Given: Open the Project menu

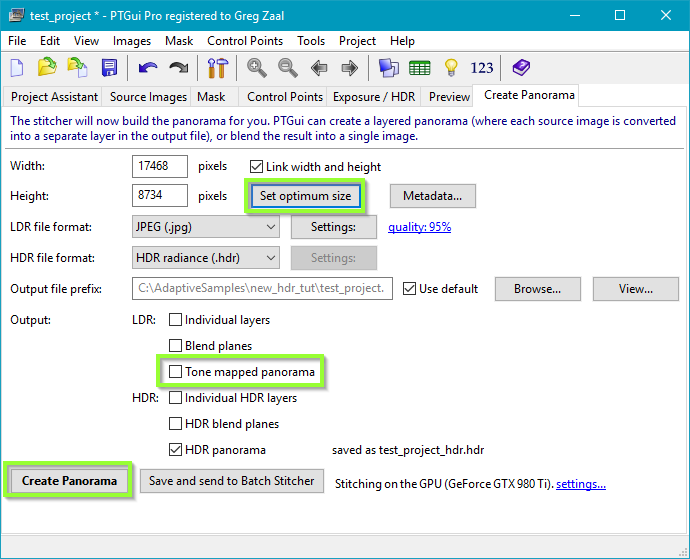Looking at the screenshot, I should [357, 41].
